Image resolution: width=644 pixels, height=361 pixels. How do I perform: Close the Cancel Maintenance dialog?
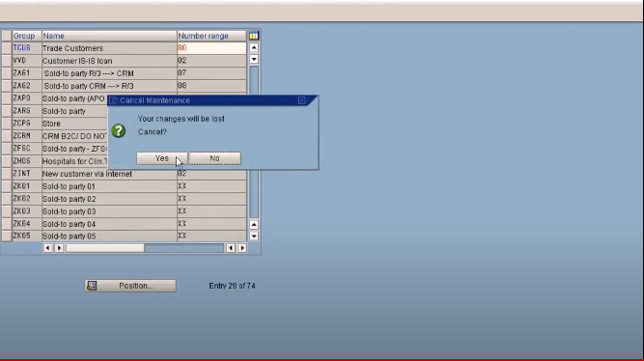pyautogui.click(x=302, y=100)
